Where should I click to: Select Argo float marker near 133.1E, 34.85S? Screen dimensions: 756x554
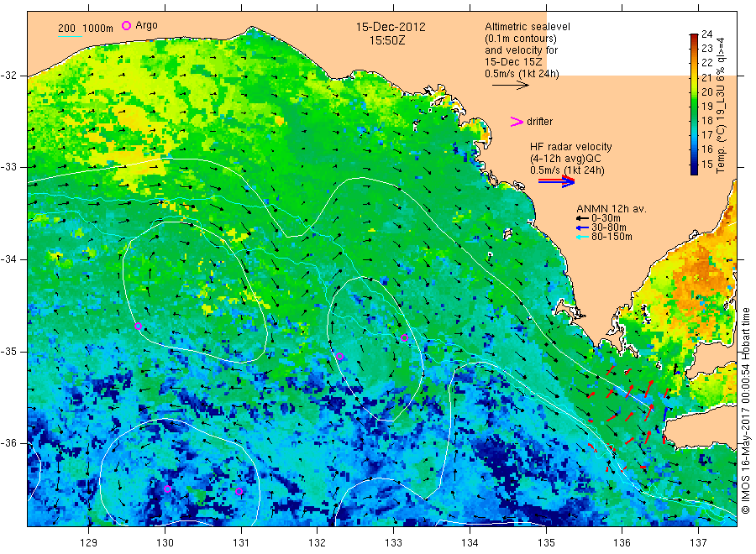click(405, 337)
